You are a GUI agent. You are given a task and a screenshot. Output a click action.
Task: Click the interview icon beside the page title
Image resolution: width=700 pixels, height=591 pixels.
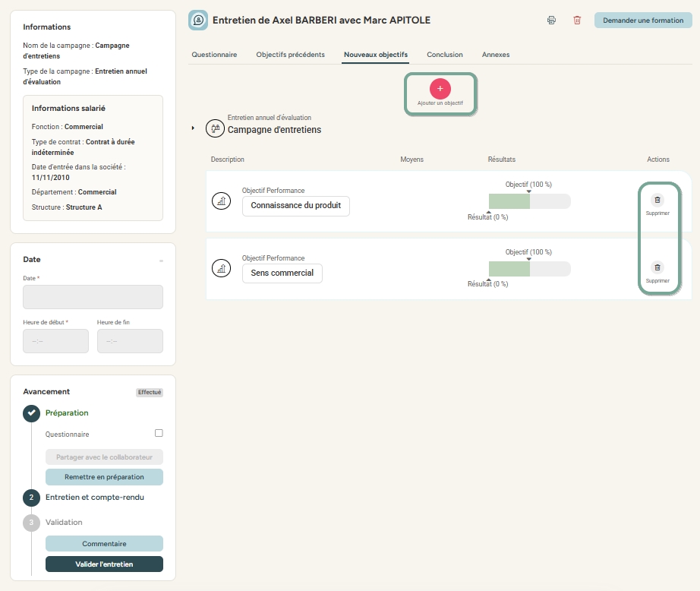tap(198, 21)
